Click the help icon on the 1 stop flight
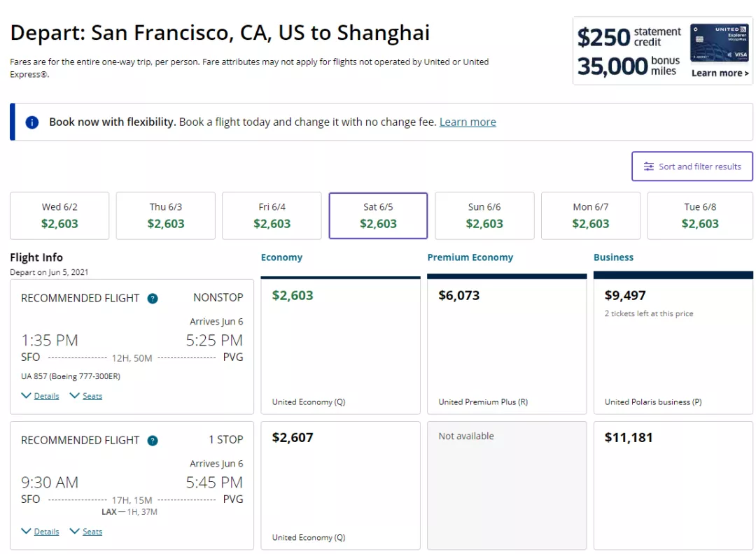 [x=152, y=441]
